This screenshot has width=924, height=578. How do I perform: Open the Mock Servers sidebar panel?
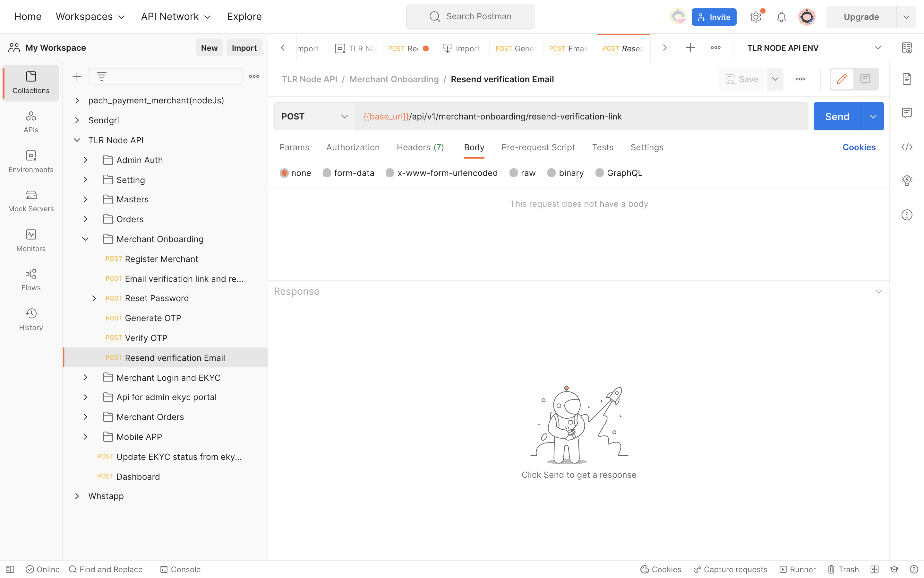click(x=31, y=201)
